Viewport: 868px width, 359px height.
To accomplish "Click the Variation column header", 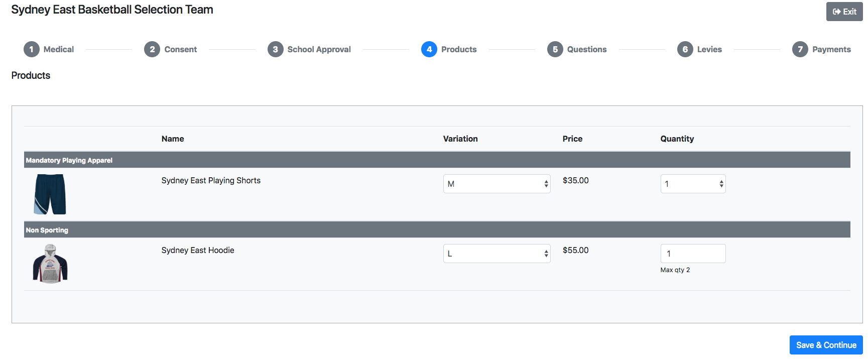I will [x=460, y=139].
